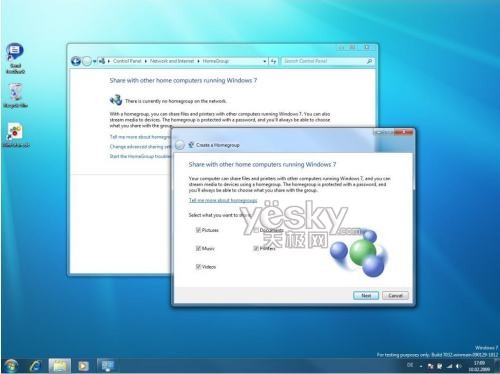Open the Recycle Bin desktop icon

tap(15, 96)
